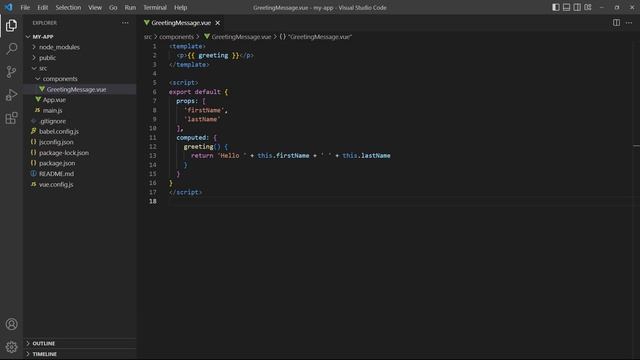Click the 'firstName' string on line 8

tap(205, 110)
